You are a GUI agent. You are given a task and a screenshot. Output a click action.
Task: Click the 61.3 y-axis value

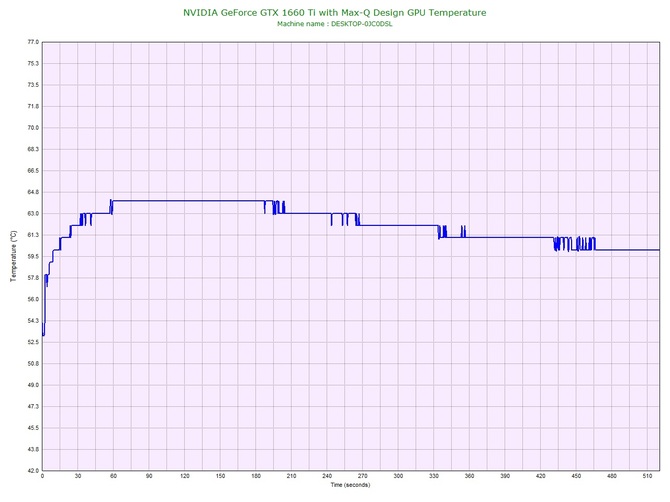(33, 235)
